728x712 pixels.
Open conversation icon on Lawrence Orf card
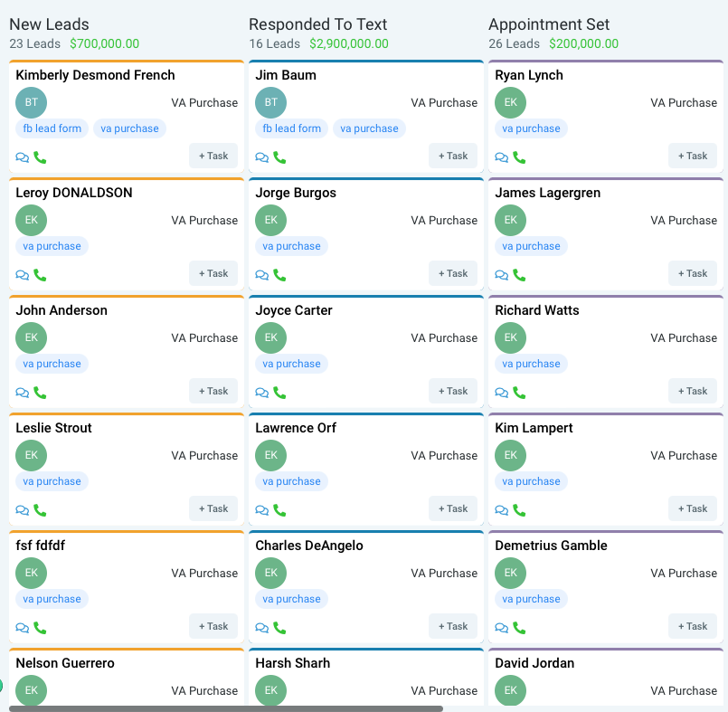pyautogui.click(x=262, y=510)
